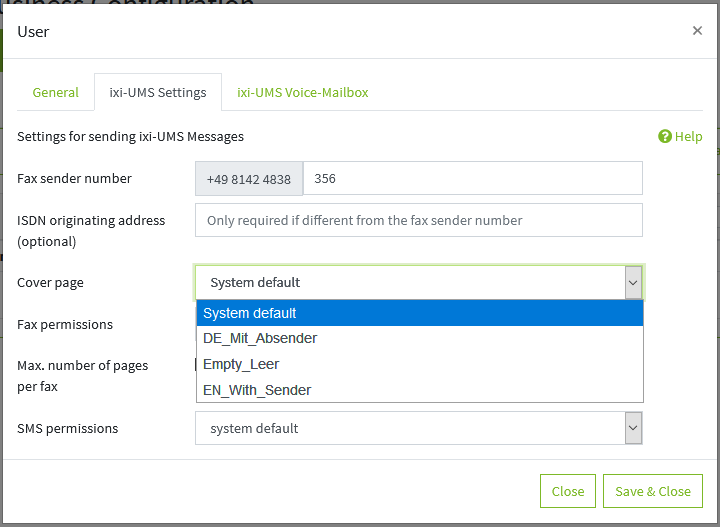Image resolution: width=720 pixels, height=527 pixels.
Task: Expand the SMS permissions dropdown
Action: coord(632,428)
